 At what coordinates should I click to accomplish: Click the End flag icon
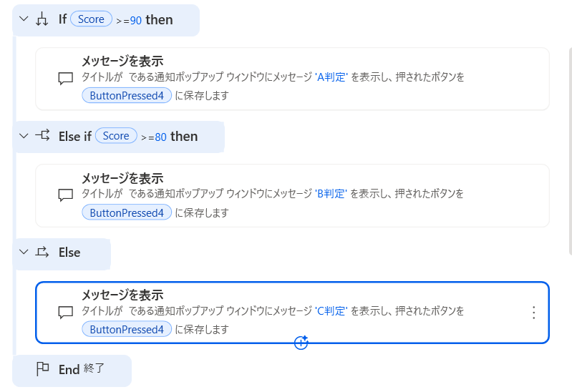(42, 369)
